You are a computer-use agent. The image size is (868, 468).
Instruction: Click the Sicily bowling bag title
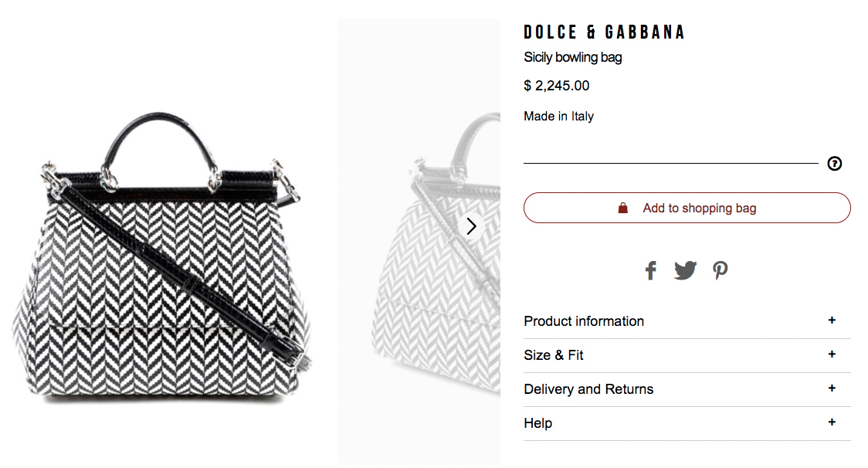(x=572, y=57)
